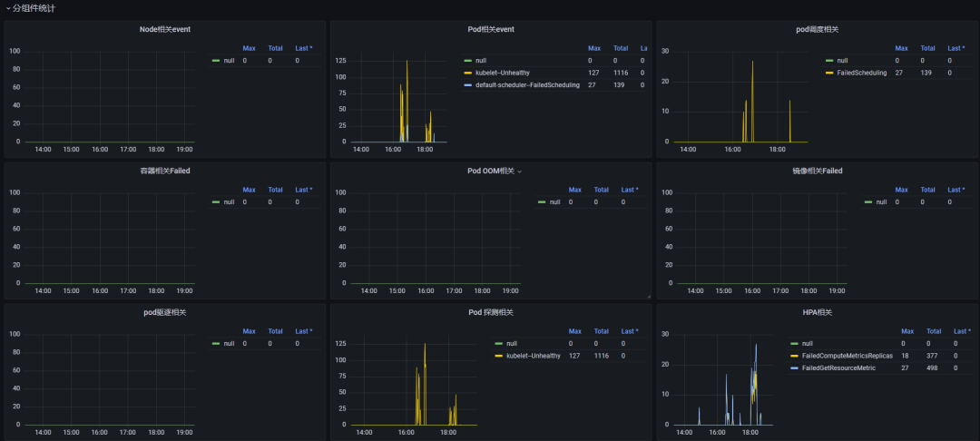Sort Node相关event legend by Max

click(x=249, y=48)
